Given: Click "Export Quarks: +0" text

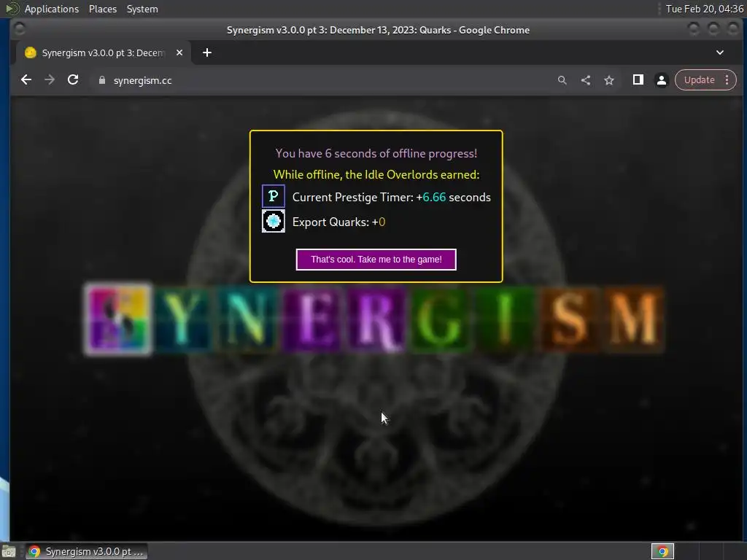Looking at the screenshot, I should tap(338, 222).
